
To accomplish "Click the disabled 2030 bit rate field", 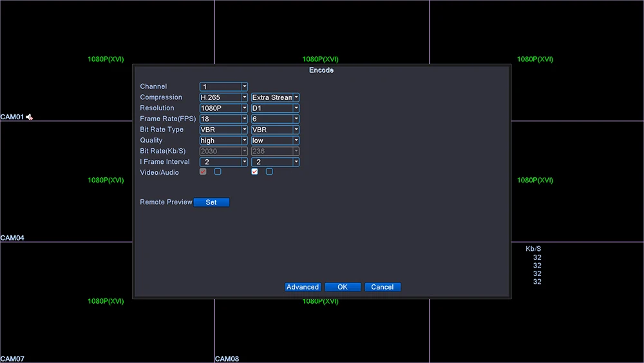I will coord(223,152).
